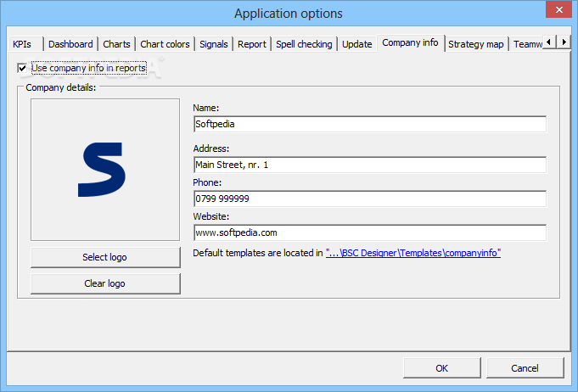Select the Update tab
Viewport: 578px width, 392px height.
[x=356, y=44]
